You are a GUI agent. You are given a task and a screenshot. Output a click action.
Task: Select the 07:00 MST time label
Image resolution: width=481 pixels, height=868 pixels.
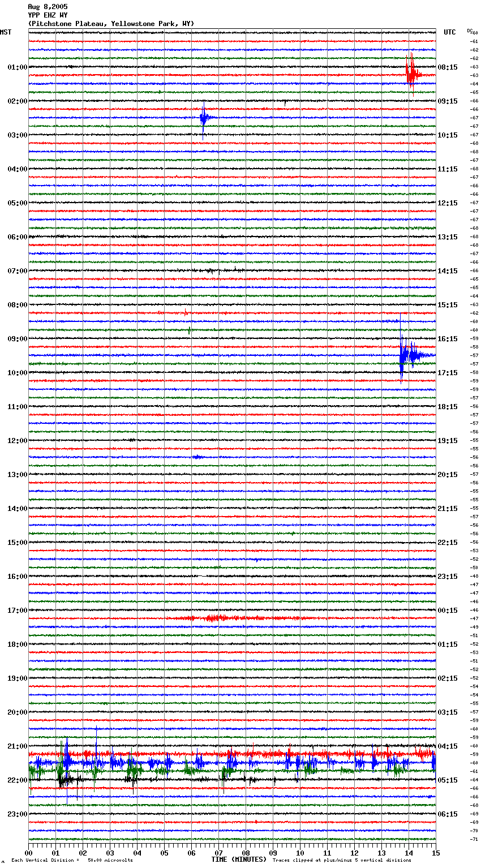point(18,271)
